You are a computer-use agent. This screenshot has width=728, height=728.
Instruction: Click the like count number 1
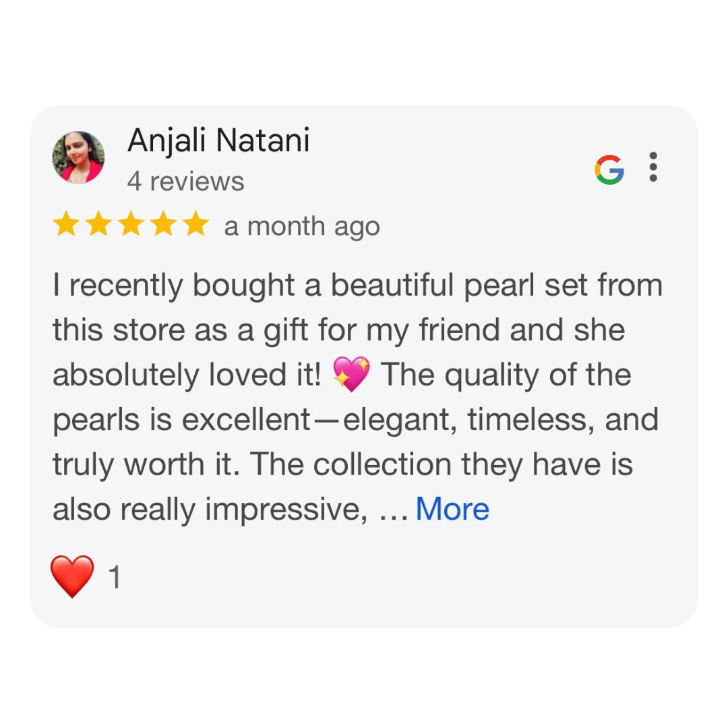click(x=114, y=577)
